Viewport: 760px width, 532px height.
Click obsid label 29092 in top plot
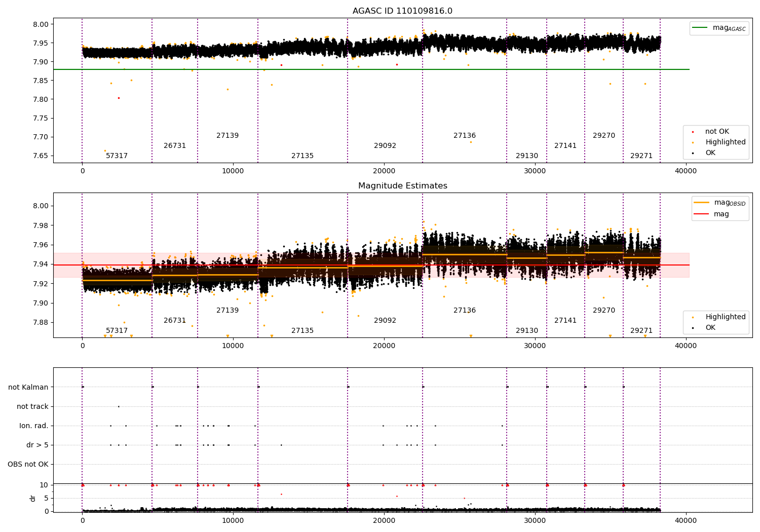point(385,146)
